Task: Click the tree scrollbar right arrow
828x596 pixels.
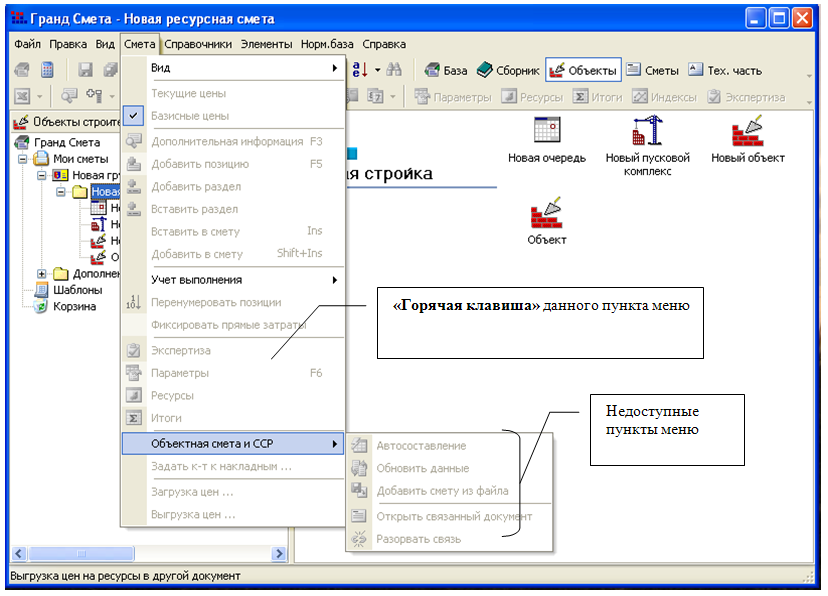Action: point(279,553)
